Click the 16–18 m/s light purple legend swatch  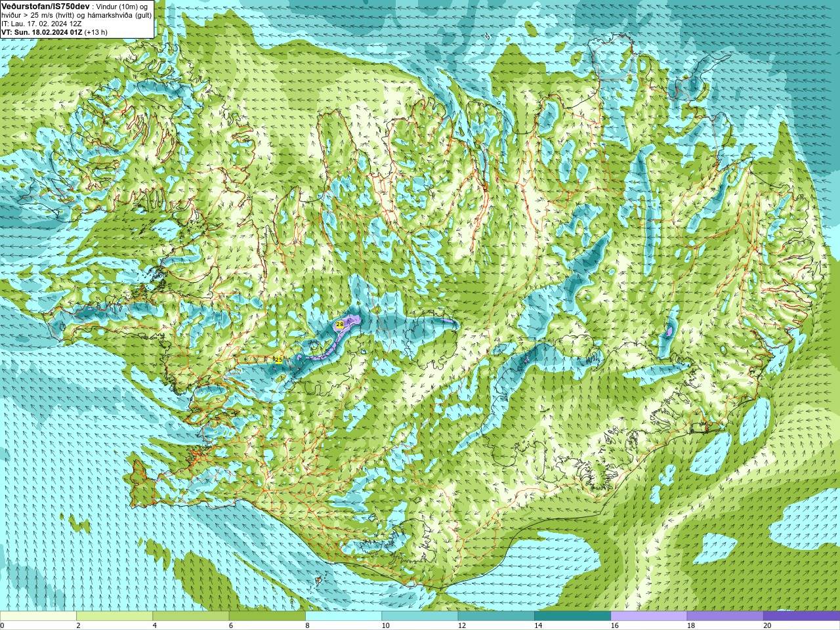click(648, 616)
